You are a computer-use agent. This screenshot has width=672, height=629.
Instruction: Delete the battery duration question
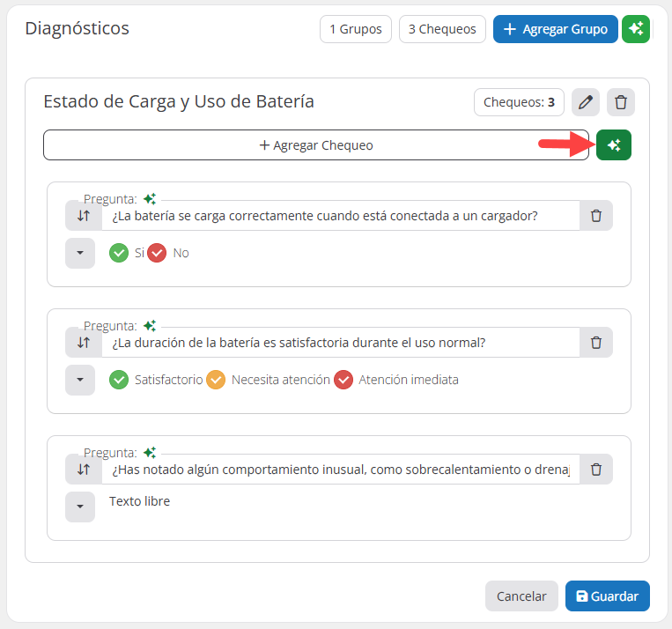[x=596, y=343]
